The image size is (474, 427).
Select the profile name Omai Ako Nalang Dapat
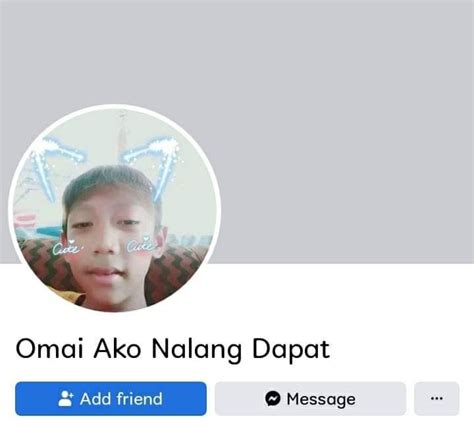pos(173,349)
